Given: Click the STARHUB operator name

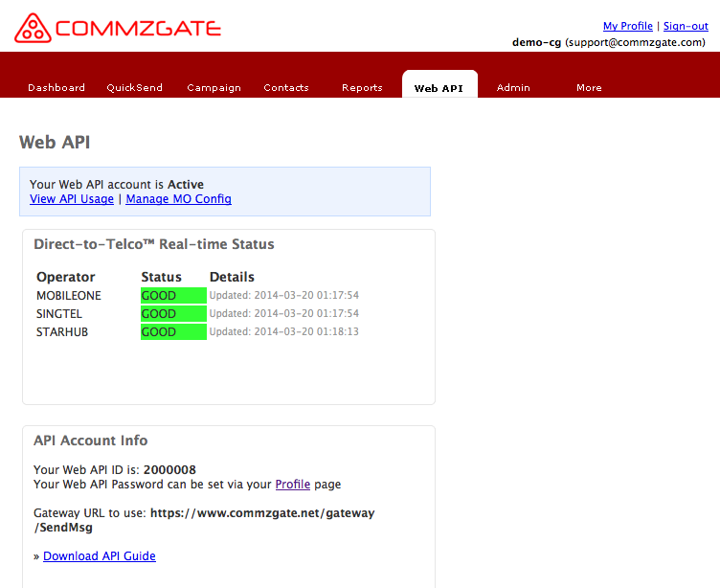Looking at the screenshot, I should coord(62,331).
